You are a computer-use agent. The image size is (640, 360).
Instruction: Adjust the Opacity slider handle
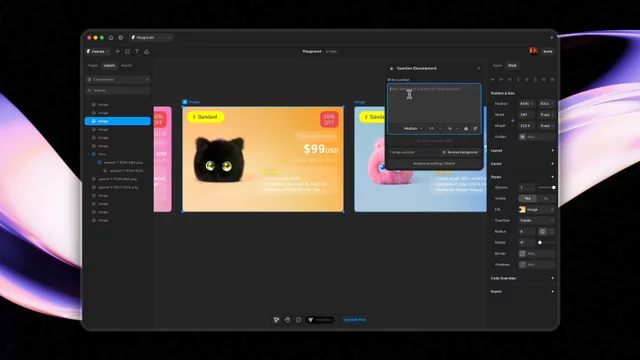pyautogui.click(x=553, y=187)
